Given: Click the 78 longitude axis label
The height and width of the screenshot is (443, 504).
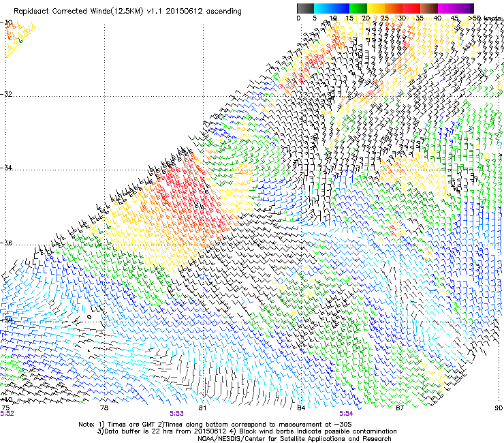Looking at the screenshot, I should tap(104, 408).
